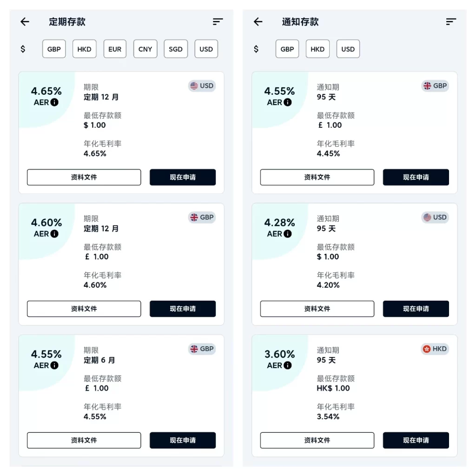476x476 pixels.
Task: Tap info icon beside 4.60% AER
Action: (54, 234)
